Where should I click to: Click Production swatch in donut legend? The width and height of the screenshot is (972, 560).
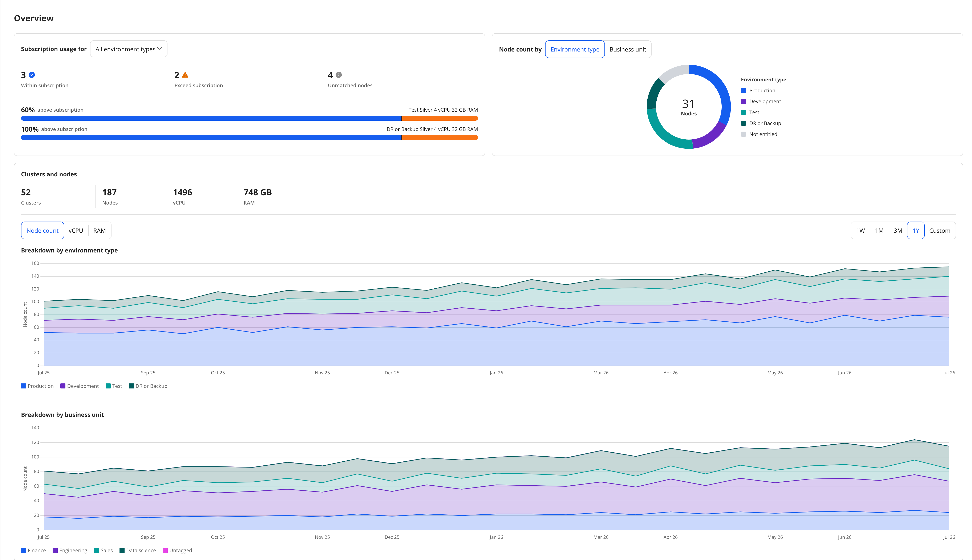tap(743, 90)
